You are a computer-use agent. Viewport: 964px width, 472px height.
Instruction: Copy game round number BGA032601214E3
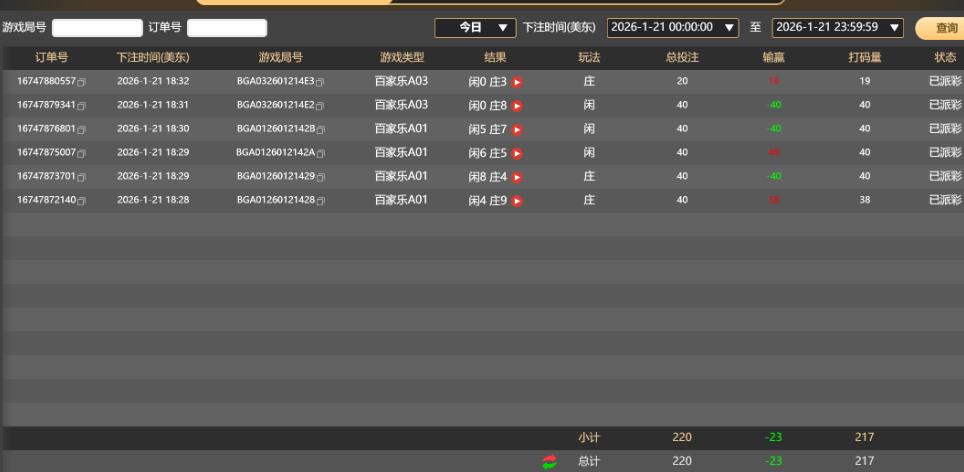(x=321, y=81)
